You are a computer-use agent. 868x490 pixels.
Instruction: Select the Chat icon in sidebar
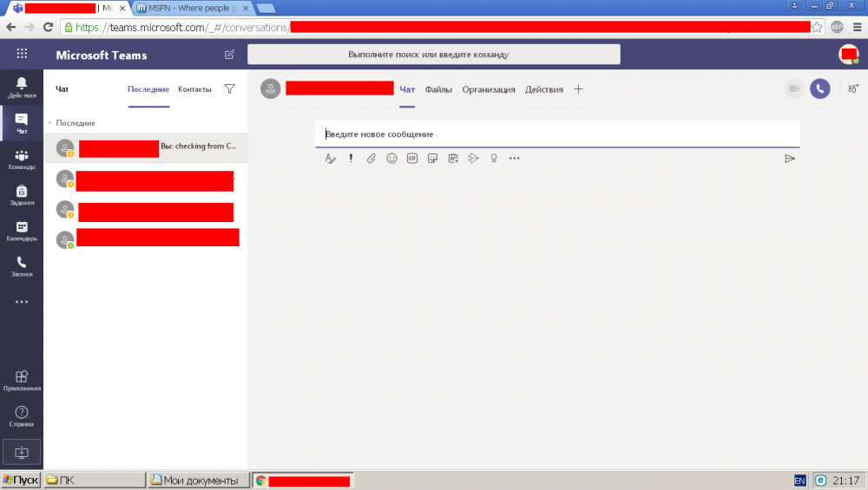(x=22, y=123)
